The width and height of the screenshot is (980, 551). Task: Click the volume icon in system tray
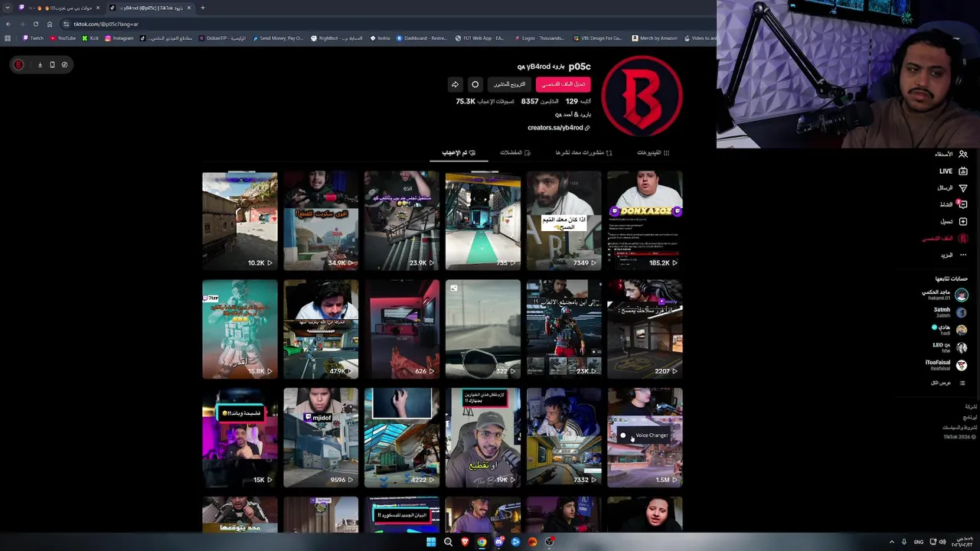tap(942, 542)
